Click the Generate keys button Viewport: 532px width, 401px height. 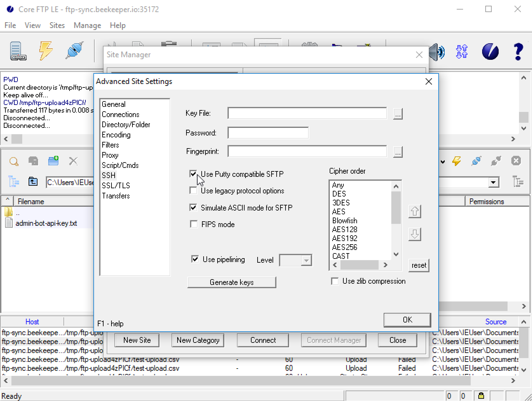[x=232, y=282]
